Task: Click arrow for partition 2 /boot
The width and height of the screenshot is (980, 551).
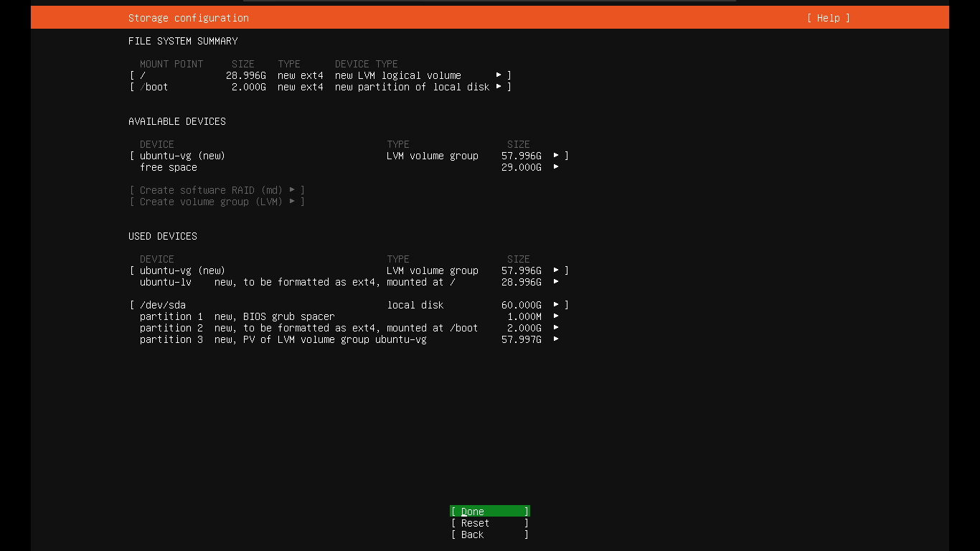Action: pyautogui.click(x=556, y=328)
